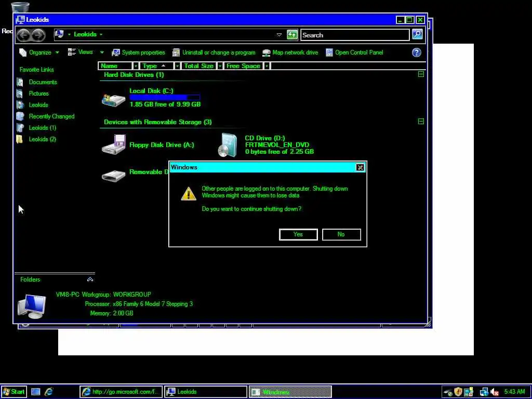The image size is (532, 399).
Task: Click System properties in the toolbar
Action: [x=138, y=52]
